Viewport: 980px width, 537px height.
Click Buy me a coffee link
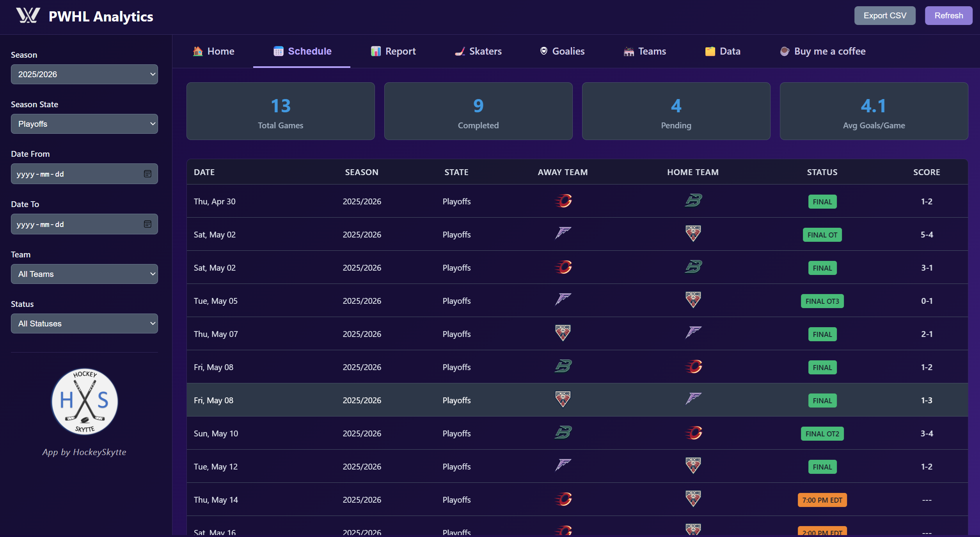point(823,51)
